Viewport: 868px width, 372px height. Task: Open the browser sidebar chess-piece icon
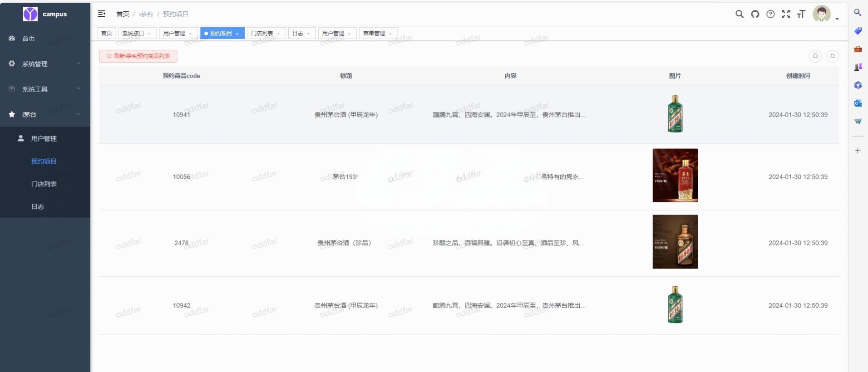point(858,67)
